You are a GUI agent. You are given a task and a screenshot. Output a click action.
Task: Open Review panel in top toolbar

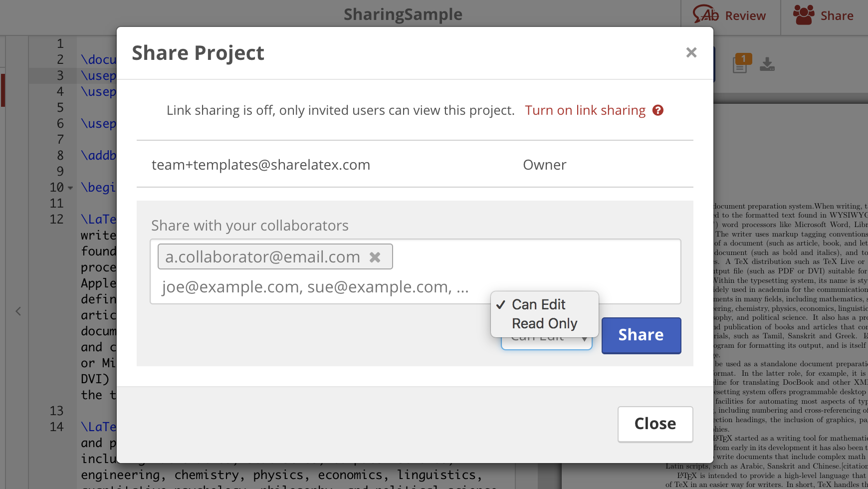pos(730,16)
